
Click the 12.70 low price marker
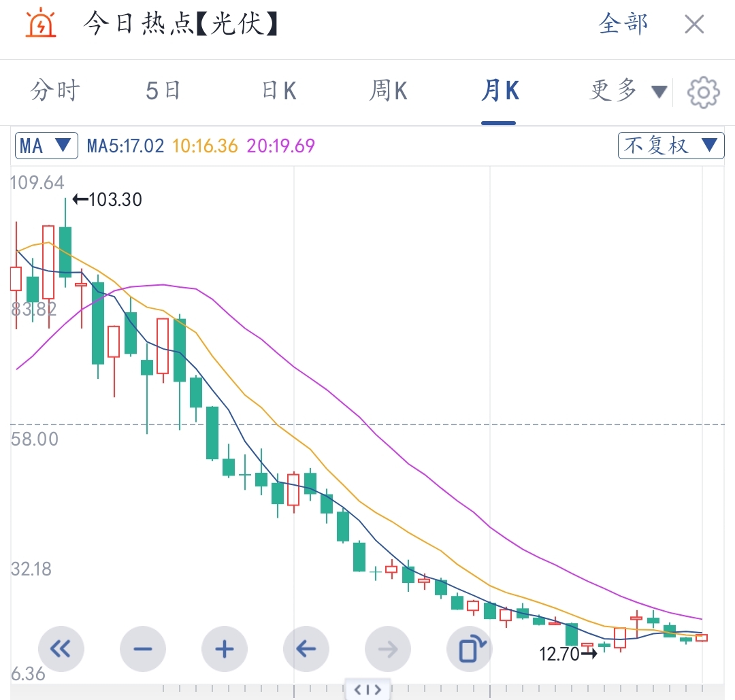(568, 654)
